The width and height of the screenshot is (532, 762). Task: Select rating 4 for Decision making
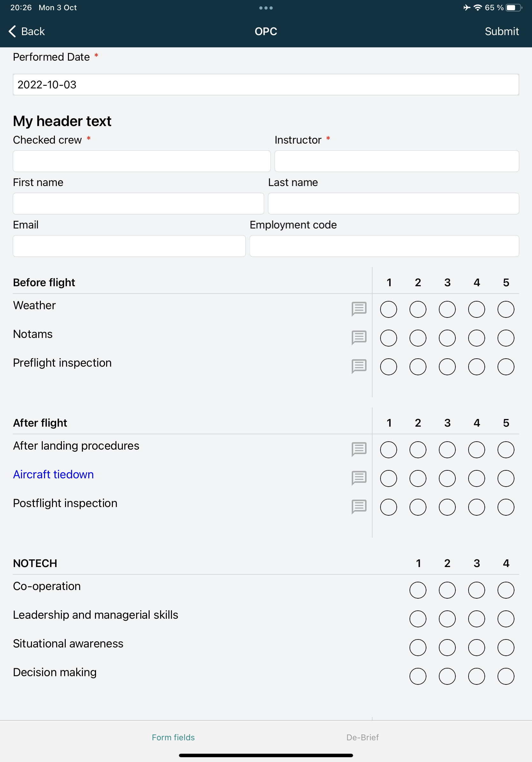506,676
